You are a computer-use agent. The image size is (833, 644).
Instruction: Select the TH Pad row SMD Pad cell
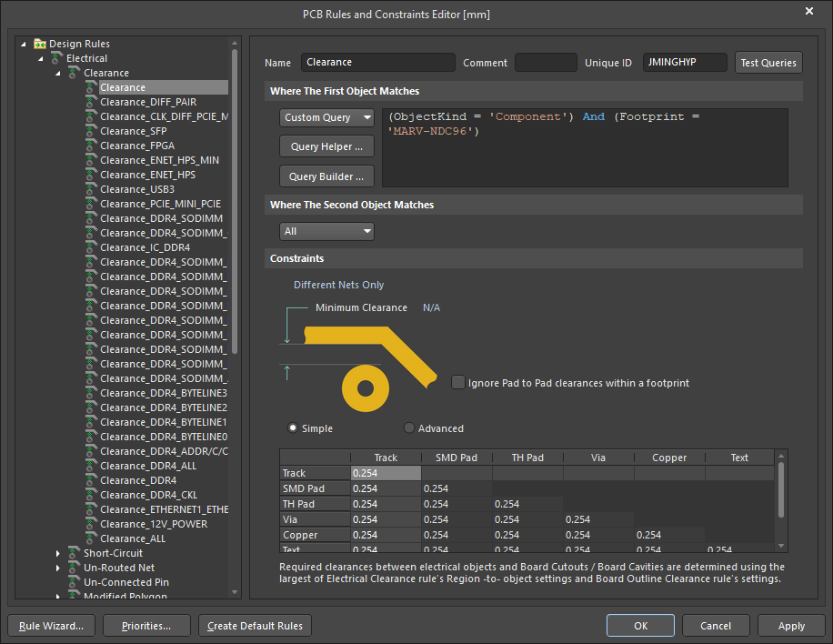457,504
